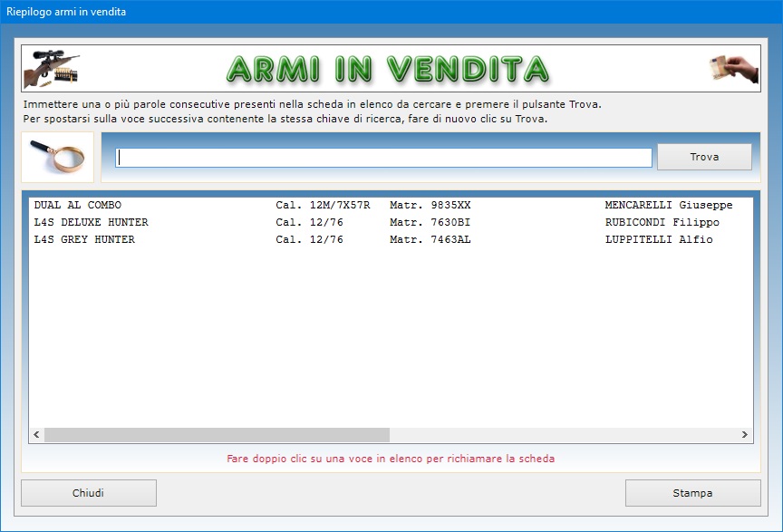This screenshot has height=532, width=783.
Task: Click the right arrow of horizontal scrollbar
Action: coord(745,435)
